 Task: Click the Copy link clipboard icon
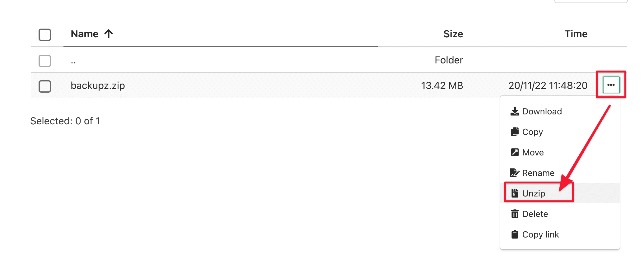515,234
